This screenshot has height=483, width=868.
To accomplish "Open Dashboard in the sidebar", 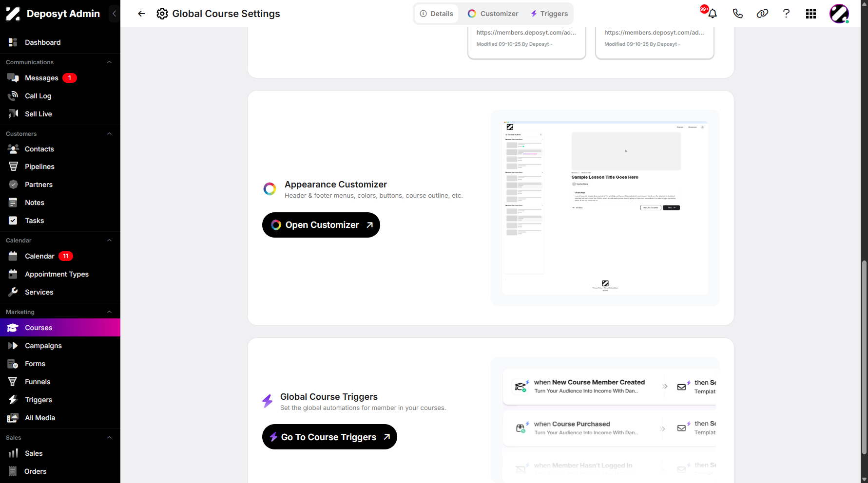I will tap(60, 42).
